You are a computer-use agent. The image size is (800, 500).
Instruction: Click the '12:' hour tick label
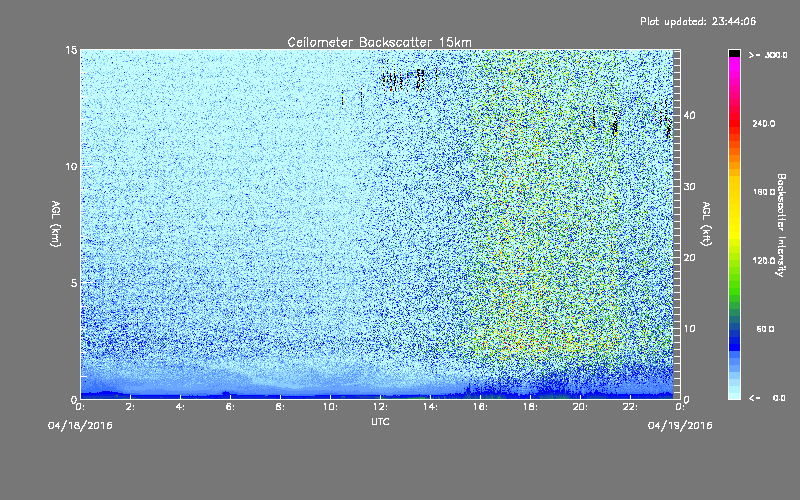(x=381, y=407)
